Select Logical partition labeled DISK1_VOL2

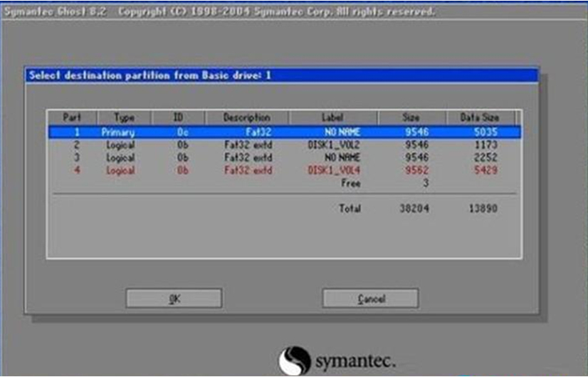285,145
